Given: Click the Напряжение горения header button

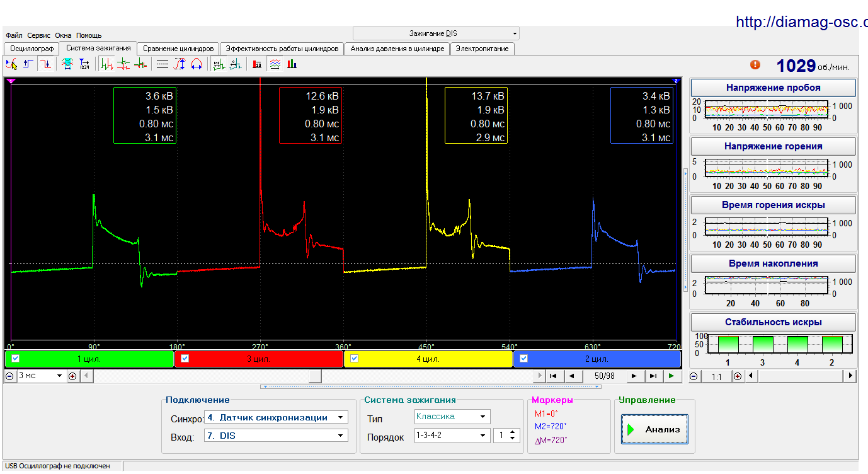Looking at the screenshot, I should (774, 146).
